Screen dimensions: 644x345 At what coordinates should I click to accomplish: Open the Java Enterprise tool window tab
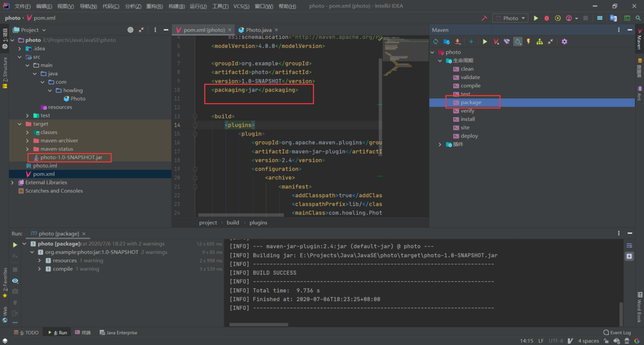click(118, 333)
